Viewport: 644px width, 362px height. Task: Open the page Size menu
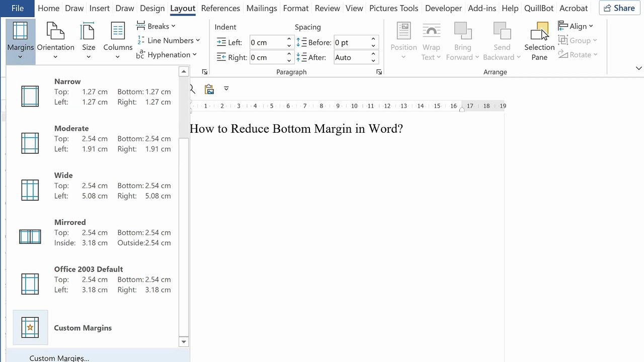[89, 42]
